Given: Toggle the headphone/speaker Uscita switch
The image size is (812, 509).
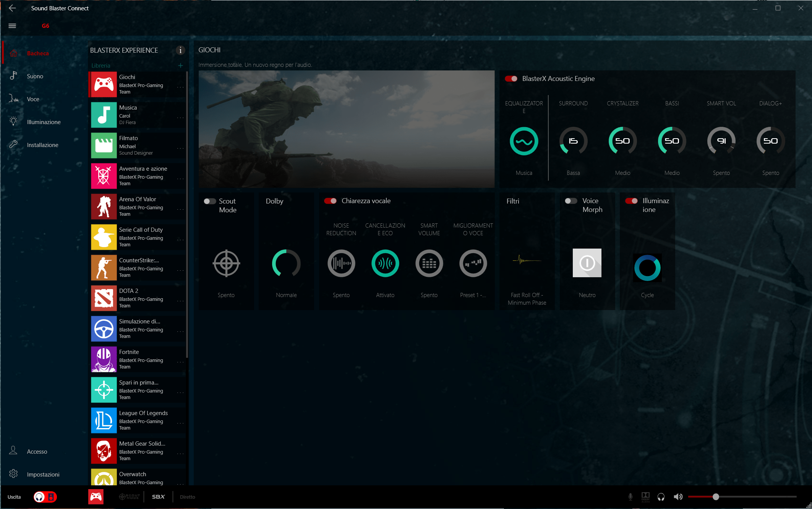Looking at the screenshot, I should coord(45,497).
